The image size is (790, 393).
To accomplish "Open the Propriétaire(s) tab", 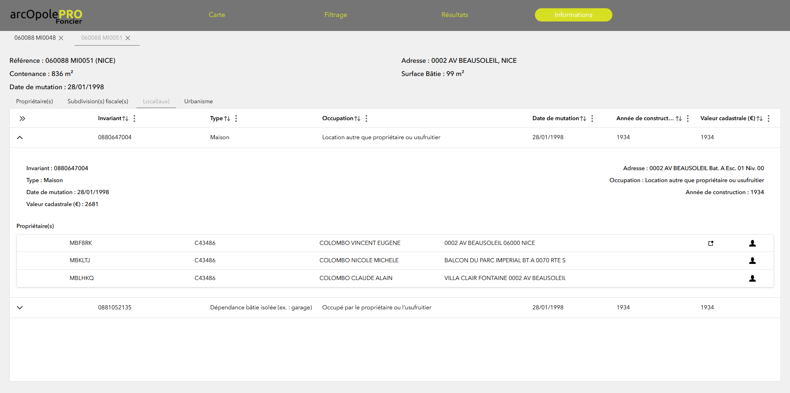I will tap(34, 101).
